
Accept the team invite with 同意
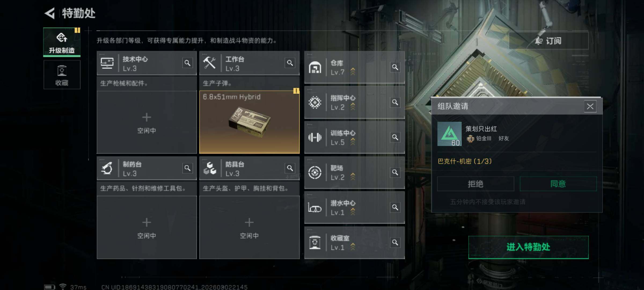[558, 184]
